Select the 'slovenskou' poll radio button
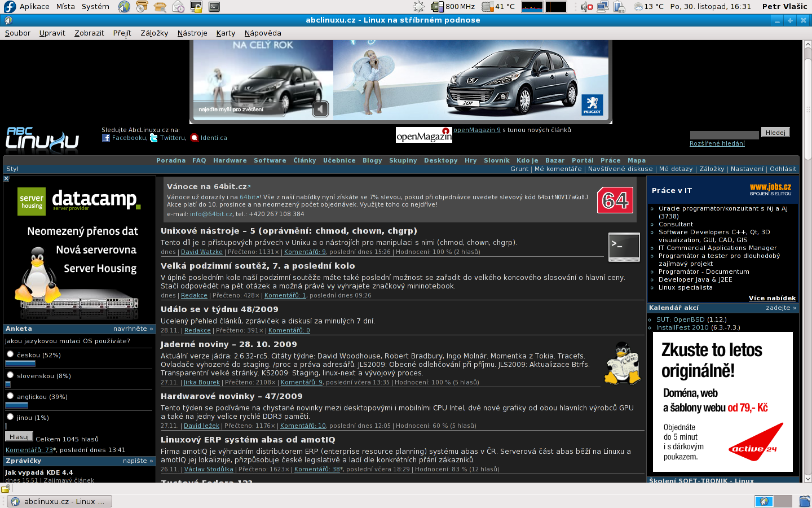Viewport: 812px width, 508px height. pyautogui.click(x=10, y=375)
